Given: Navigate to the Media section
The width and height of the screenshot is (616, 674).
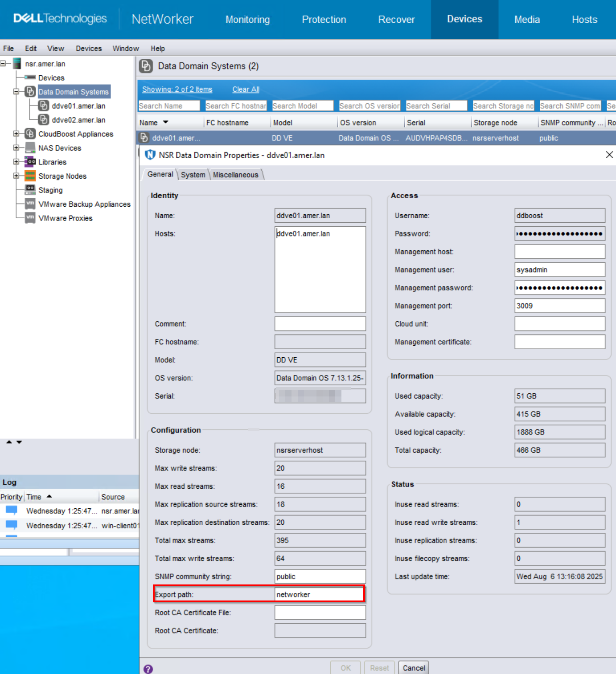Looking at the screenshot, I should pyautogui.click(x=527, y=19).
